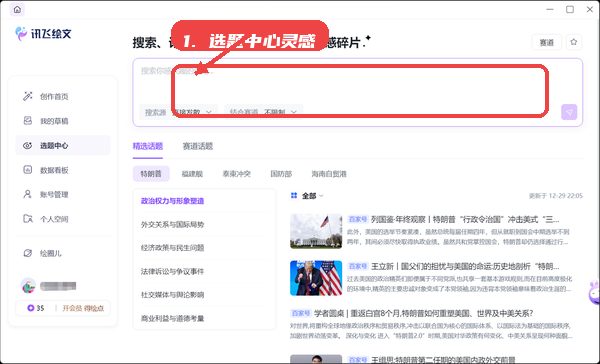Click the eye icon beside 选题中心
Viewport: 600px width, 364px height.
click(x=28, y=145)
